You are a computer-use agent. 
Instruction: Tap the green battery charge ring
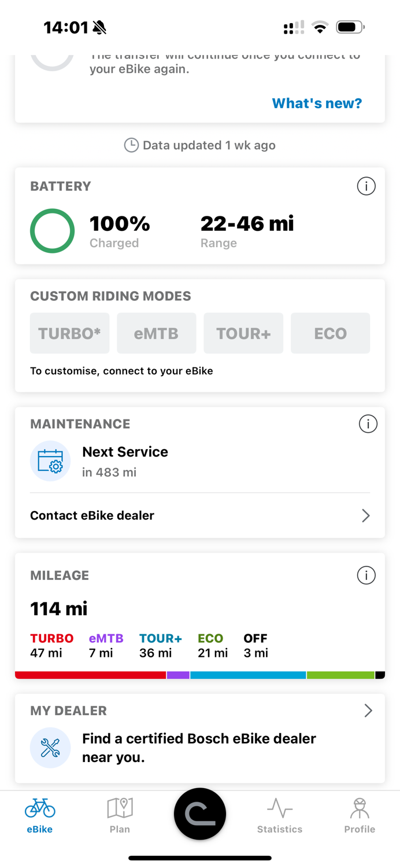53,231
